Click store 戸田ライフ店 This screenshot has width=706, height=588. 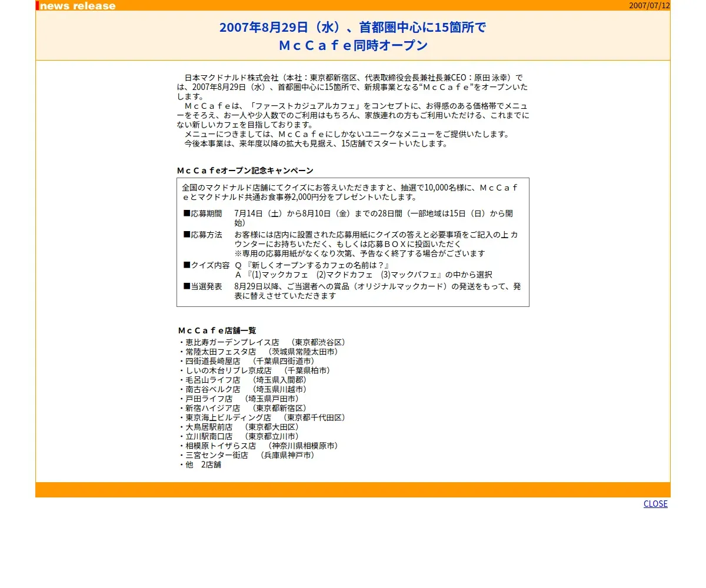click(239, 399)
